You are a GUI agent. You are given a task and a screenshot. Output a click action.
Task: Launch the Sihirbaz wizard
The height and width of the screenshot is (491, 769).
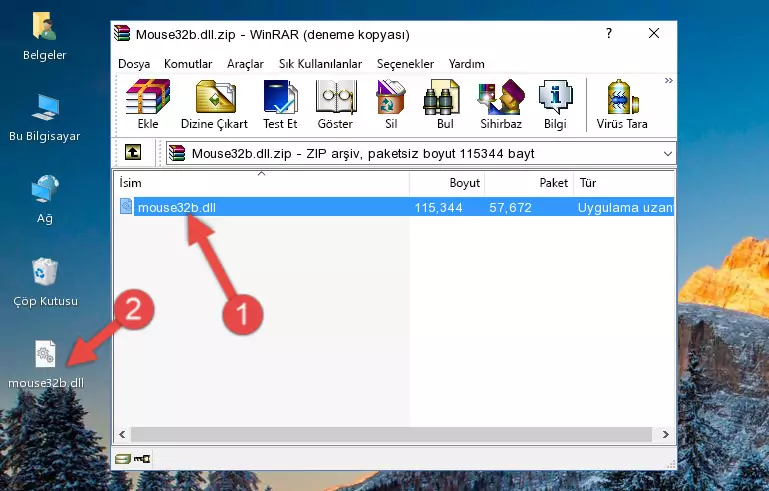pos(501,104)
